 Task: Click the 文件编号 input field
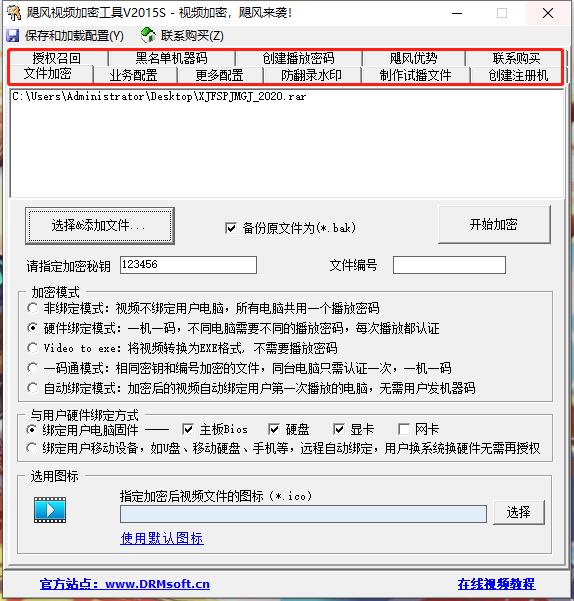pos(449,265)
